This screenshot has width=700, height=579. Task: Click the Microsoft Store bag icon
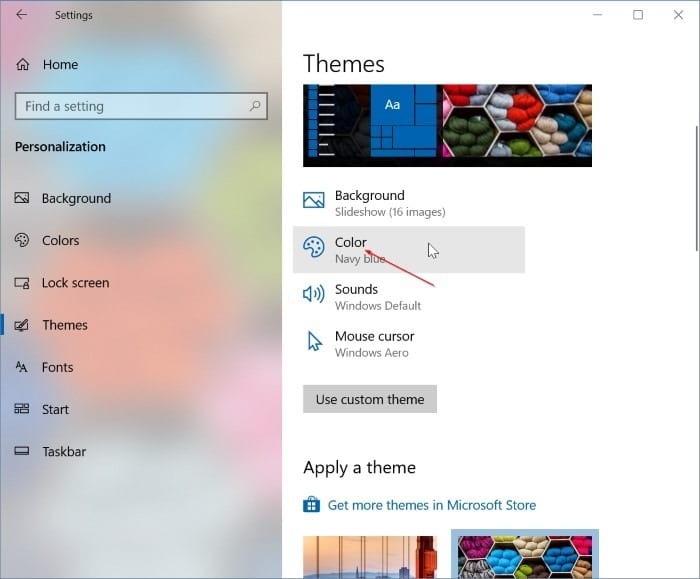(x=312, y=504)
